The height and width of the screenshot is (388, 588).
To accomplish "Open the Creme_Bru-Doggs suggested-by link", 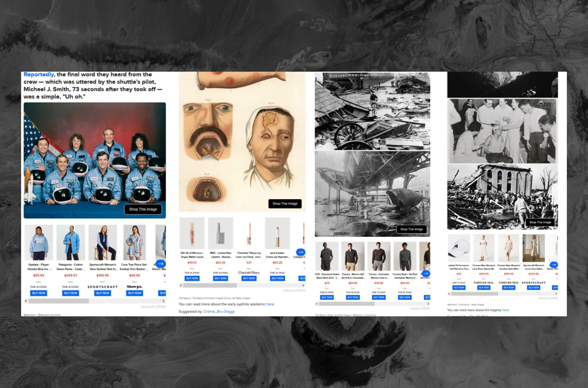I will (x=219, y=312).
